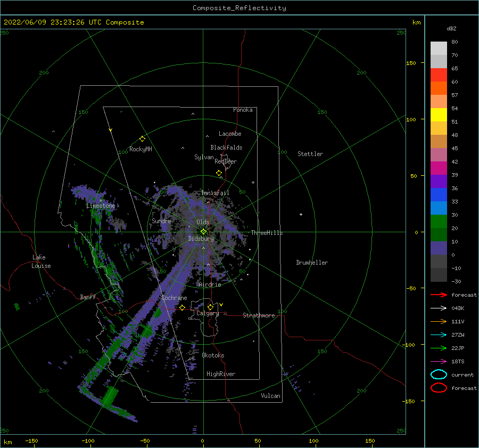Click the Banff label

coord(88,297)
